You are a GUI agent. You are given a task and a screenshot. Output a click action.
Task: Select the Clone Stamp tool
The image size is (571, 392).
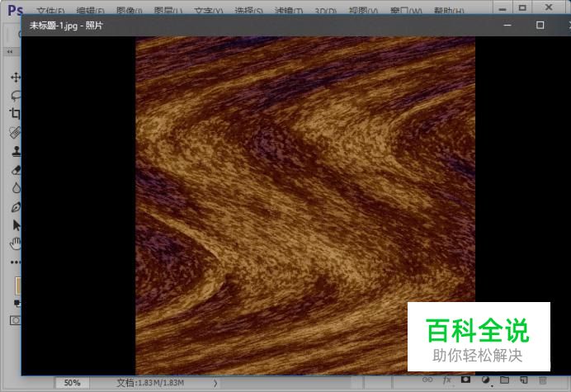pyautogui.click(x=16, y=151)
